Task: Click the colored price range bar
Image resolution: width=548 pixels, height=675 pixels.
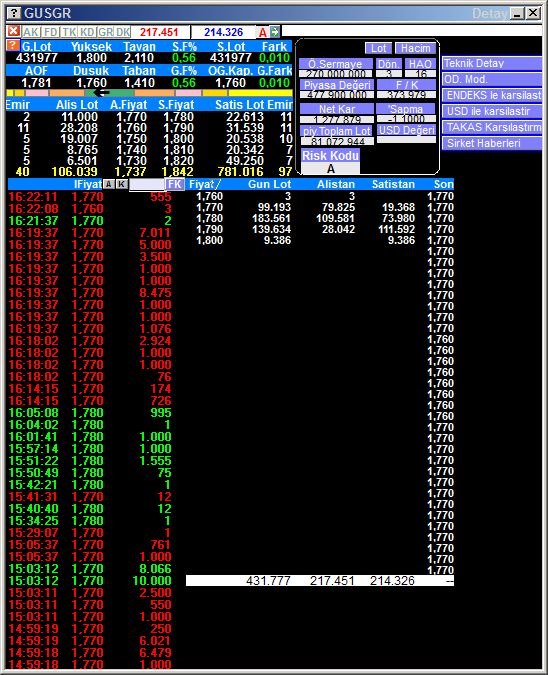Action: (149, 93)
